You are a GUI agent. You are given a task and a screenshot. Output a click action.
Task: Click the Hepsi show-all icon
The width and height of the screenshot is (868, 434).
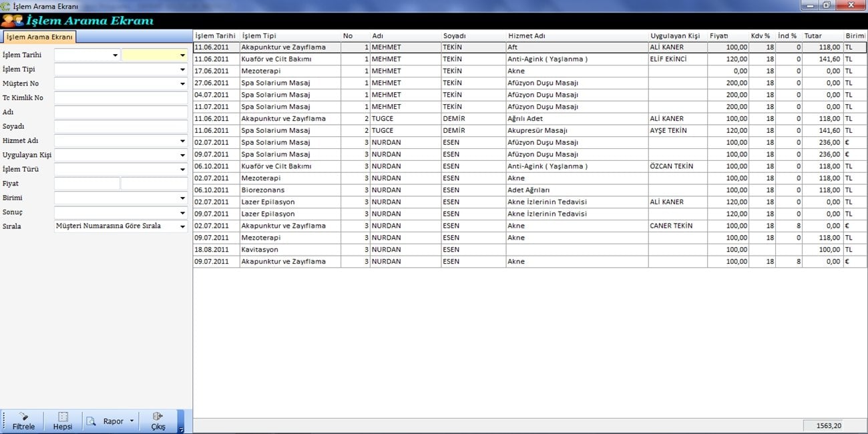pyautogui.click(x=63, y=416)
